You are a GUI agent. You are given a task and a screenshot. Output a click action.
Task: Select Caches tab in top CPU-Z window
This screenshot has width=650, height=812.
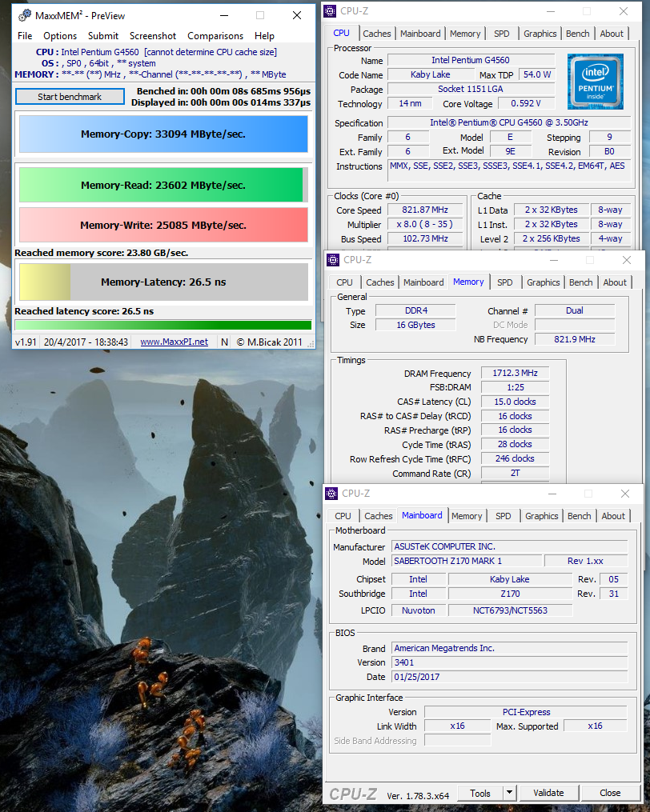tap(377, 34)
